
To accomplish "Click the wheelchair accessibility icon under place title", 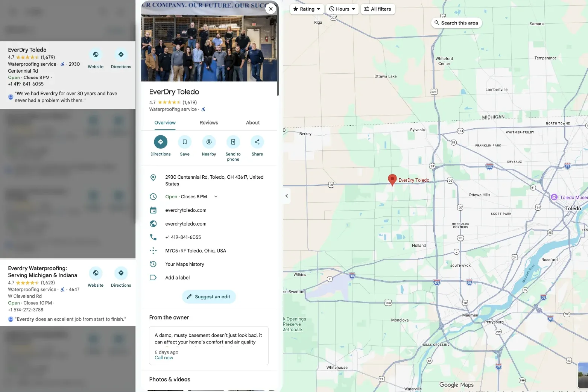I will [x=203, y=109].
